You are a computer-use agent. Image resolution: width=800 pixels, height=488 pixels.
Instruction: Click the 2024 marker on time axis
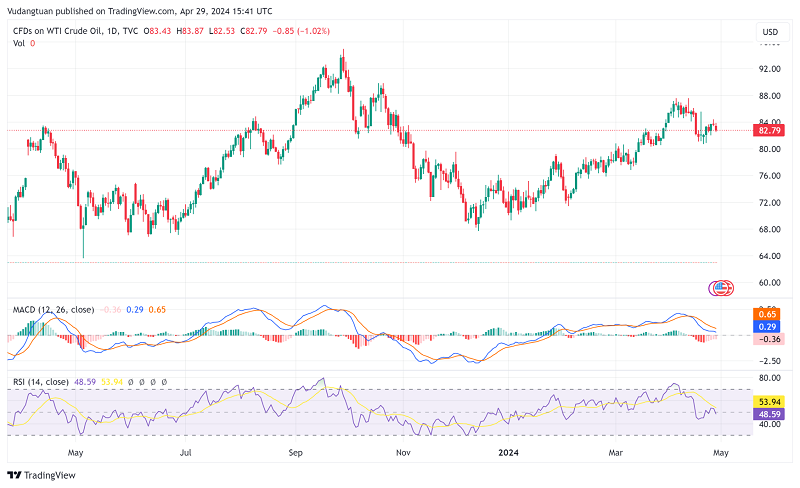pyautogui.click(x=510, y=452)
